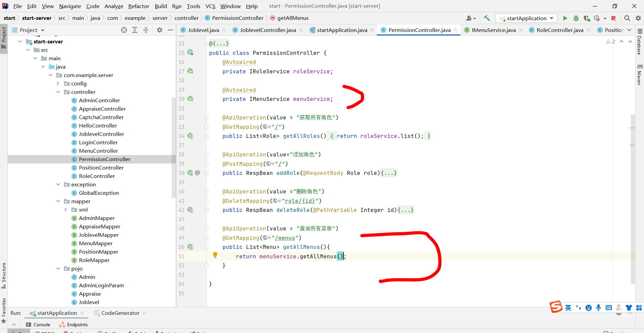Close the Joblevel.java tab

pyautogui.click(x=224, y=30)
